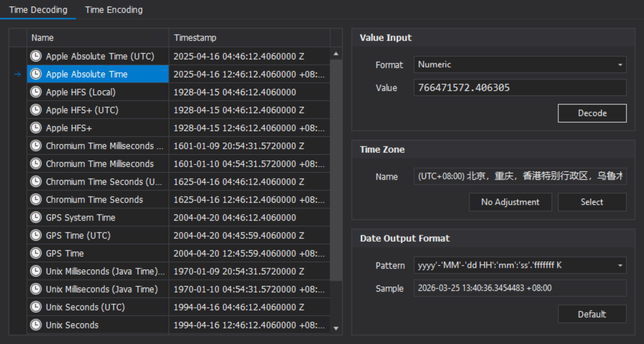Click timestamp 1970-01-09 20:54:31.5720000 Z
Viewport: 644px width, 344px height.
[x=239, y=271]
